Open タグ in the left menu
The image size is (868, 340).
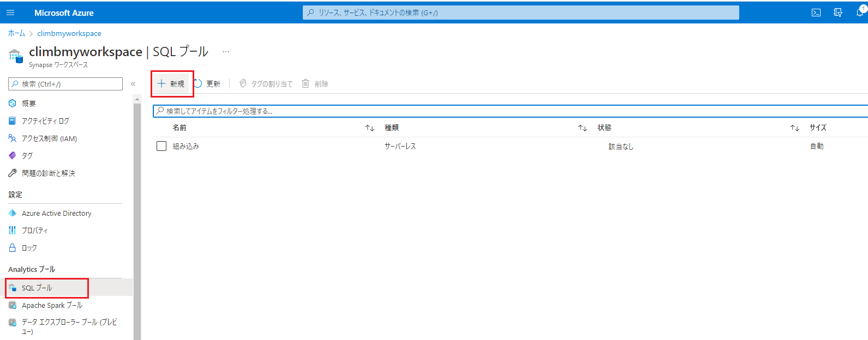[x=27, y=156]
